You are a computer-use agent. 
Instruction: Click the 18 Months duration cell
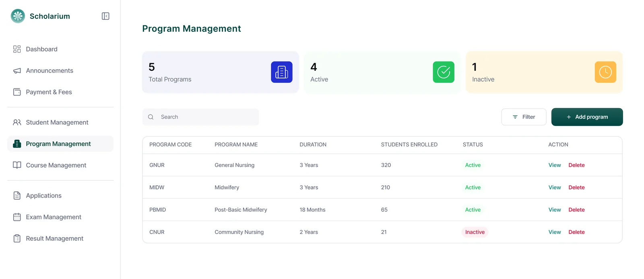point(312,210)
